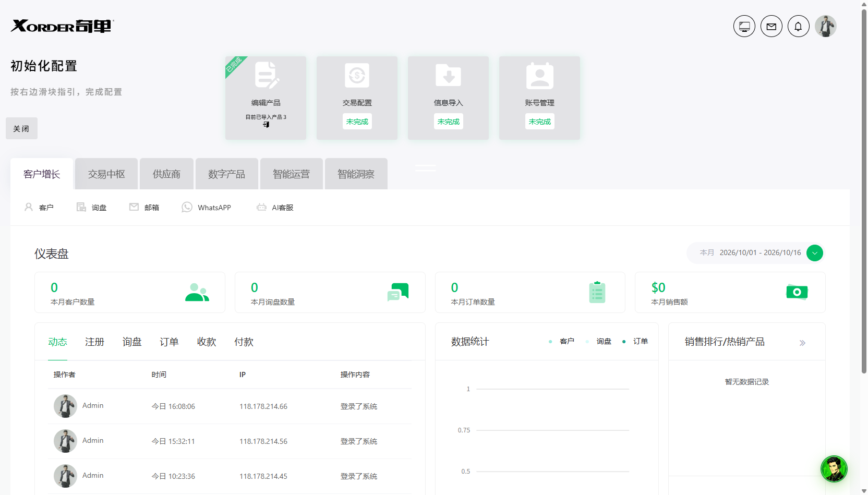Viewport: 868px width, 495px height.
Task: Expand 销售排行/热销产品 with the double chevron
Action: point(802,343)
